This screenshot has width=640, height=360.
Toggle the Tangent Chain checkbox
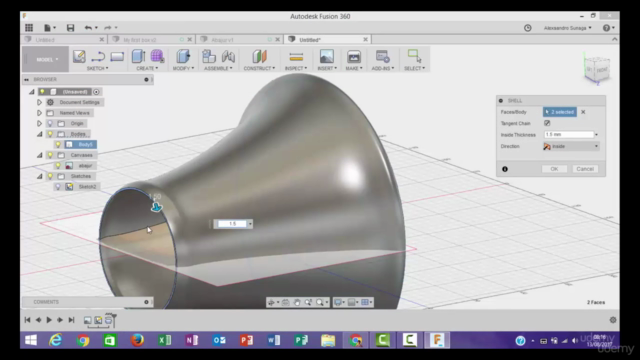pos(547,123)
